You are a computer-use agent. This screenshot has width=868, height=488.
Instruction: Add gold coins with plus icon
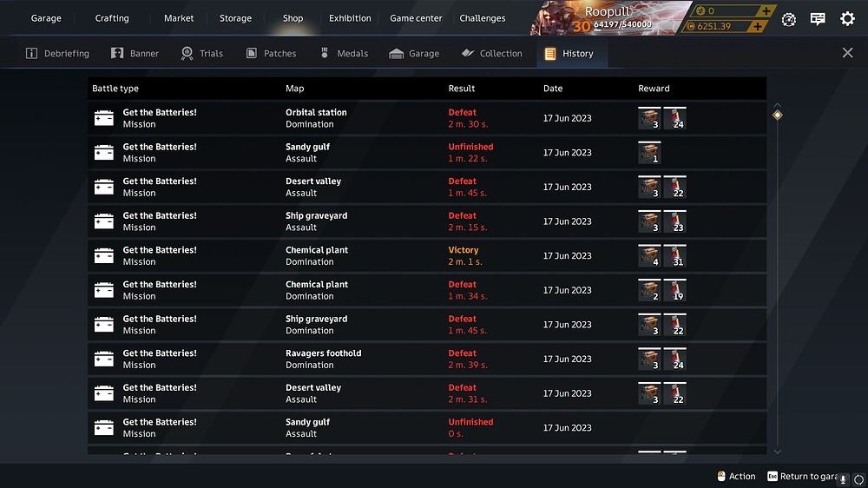coord(766,11)
